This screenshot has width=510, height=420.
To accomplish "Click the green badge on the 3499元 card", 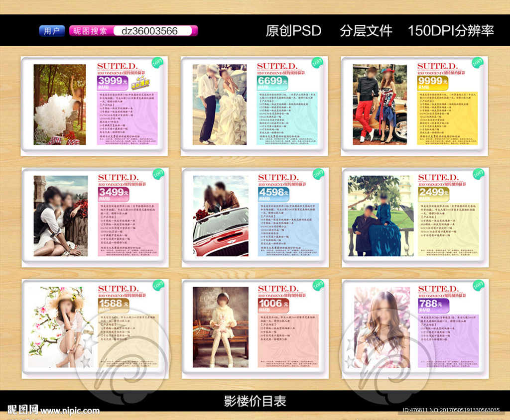I will [x=158, y=175].
